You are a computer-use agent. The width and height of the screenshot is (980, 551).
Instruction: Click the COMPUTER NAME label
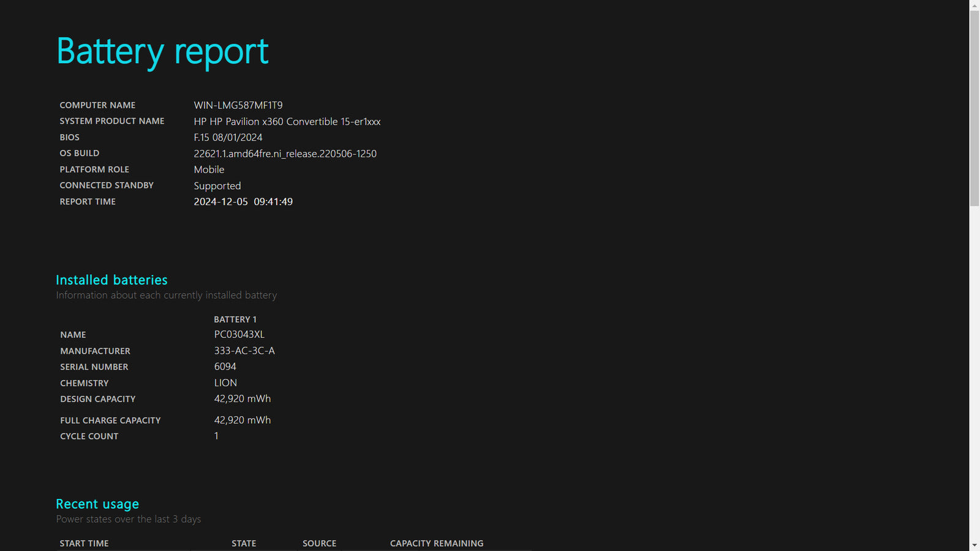97,105
